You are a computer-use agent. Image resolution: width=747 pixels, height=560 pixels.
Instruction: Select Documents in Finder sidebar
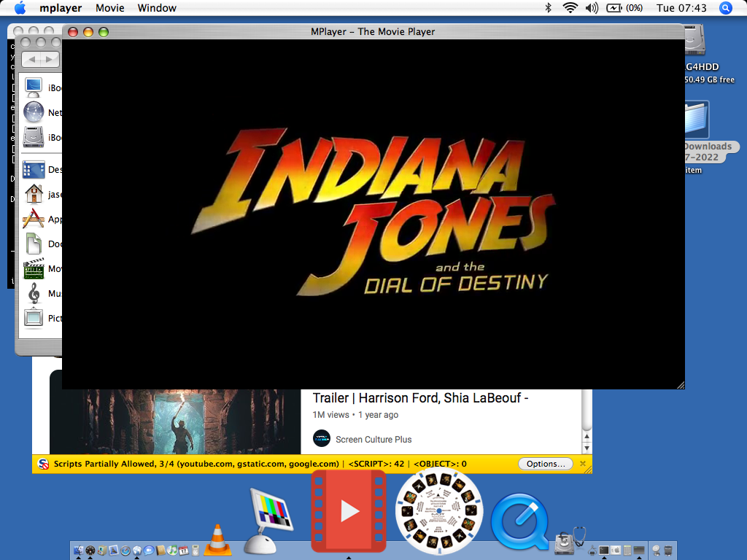34,244
